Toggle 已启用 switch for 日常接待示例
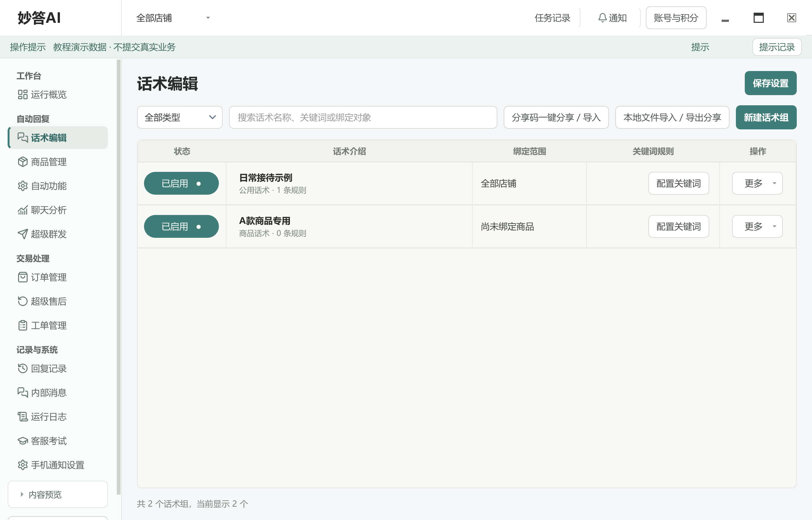The height and width of the screenshot is (520, 812). [x=181, y=183]
